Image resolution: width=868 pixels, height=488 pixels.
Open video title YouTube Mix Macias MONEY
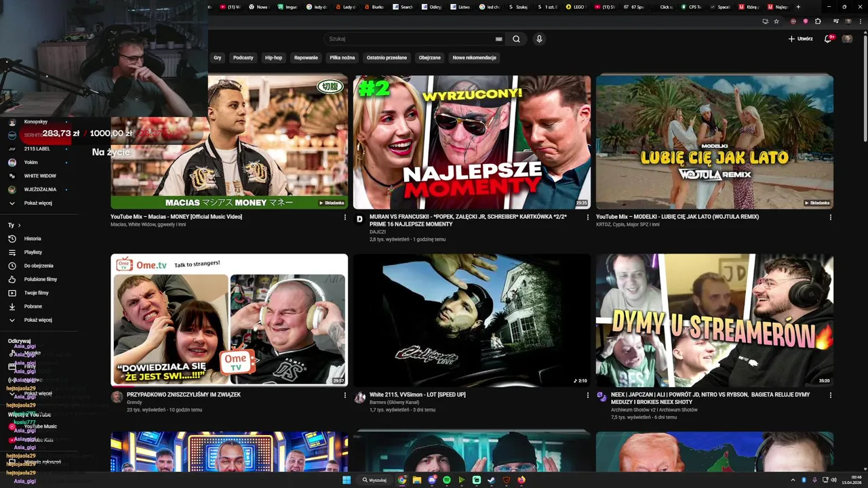(x=176, y=217)
